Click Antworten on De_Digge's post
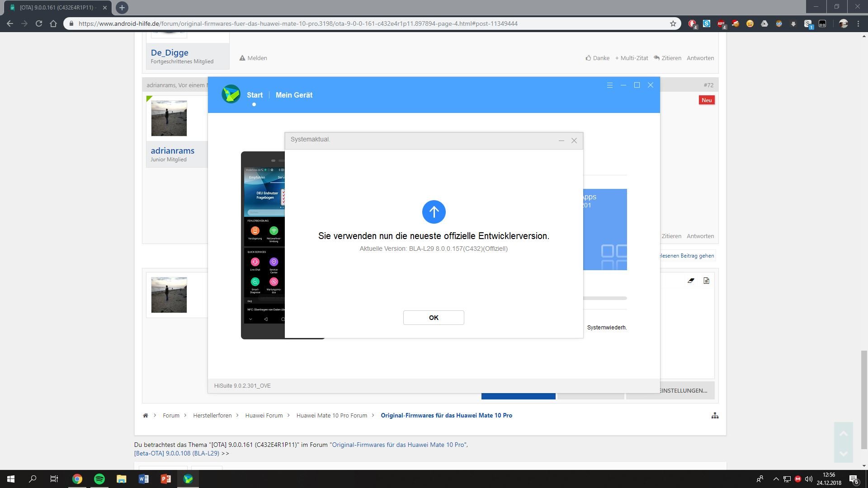Viewport: 868px width, 488px height. pyautogui.click(x=700, y=58)
